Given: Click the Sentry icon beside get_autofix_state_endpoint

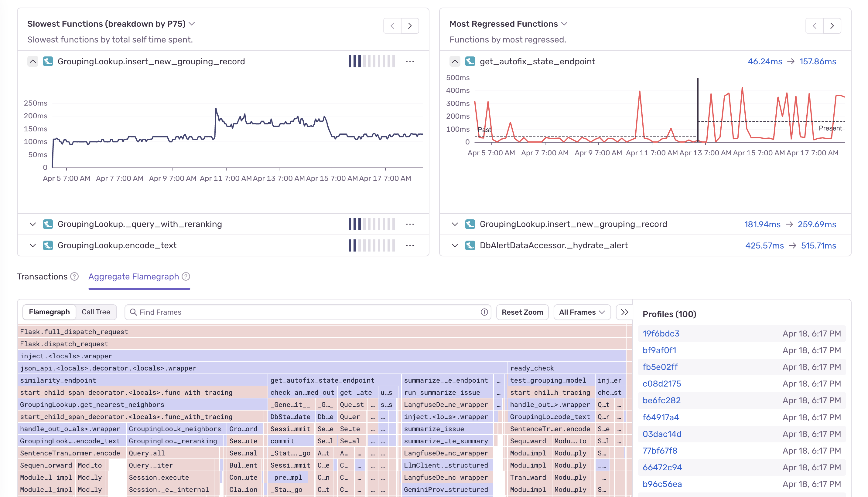Looking at the screenshot, I should point(470,61).
